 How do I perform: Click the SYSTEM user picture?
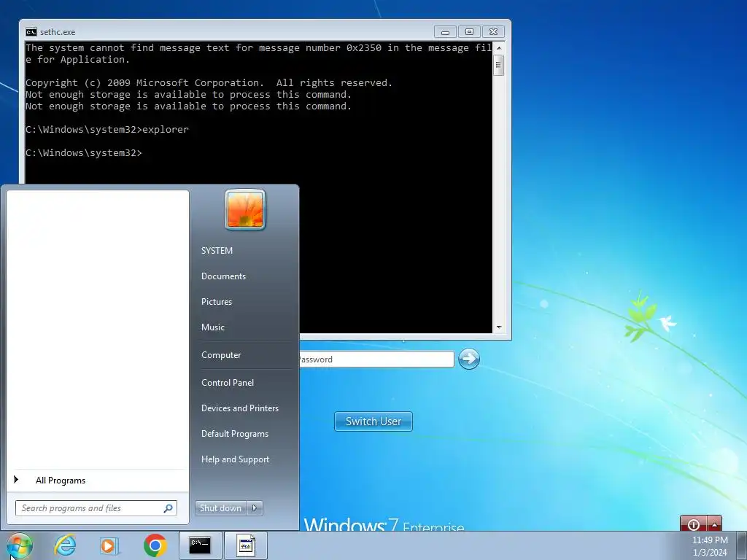pos(245,209)
